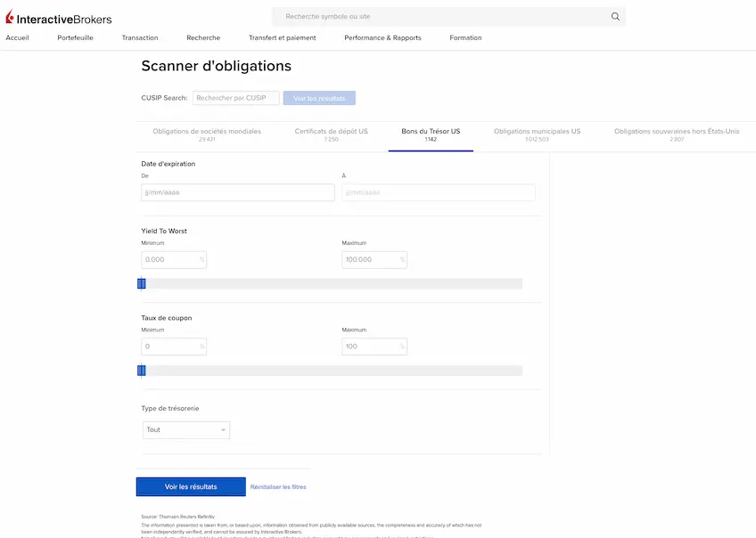Click Réinitialiser les filtres link
This screenshot has width=756, height=538.
click(x=278, y=487)
